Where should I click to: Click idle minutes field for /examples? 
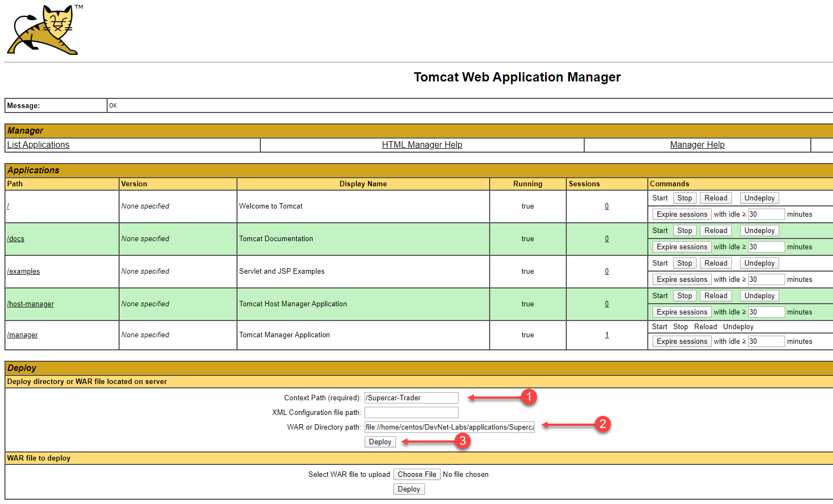coord(766,280)
